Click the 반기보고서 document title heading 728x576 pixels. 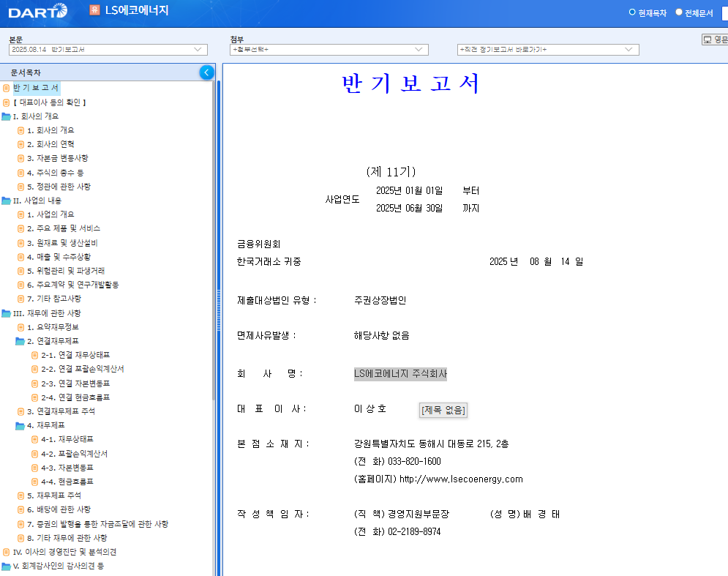(410, 83)
